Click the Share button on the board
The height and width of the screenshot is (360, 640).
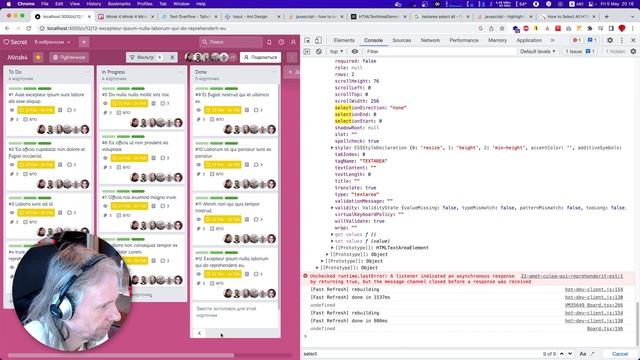[260, 58]
